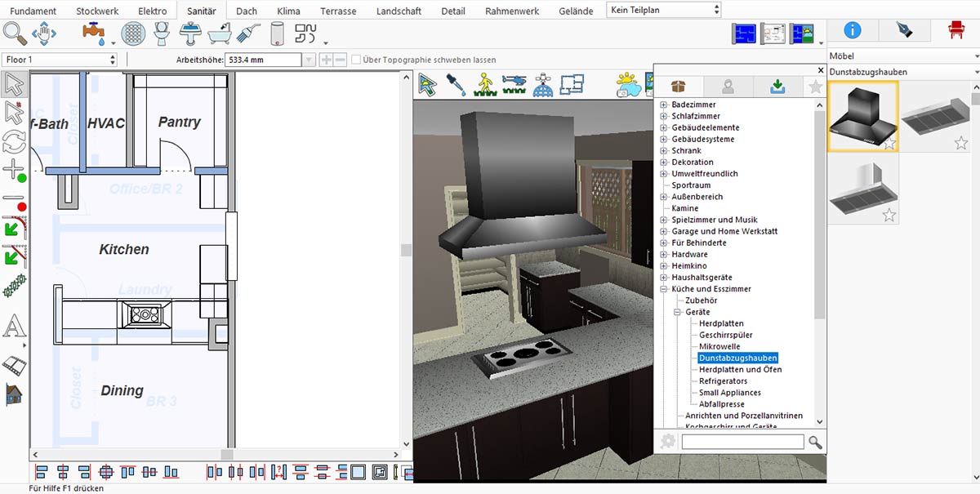Choose the floor drain tool
The height and width of the screenshot is (494, 980).
click(133, 33)
